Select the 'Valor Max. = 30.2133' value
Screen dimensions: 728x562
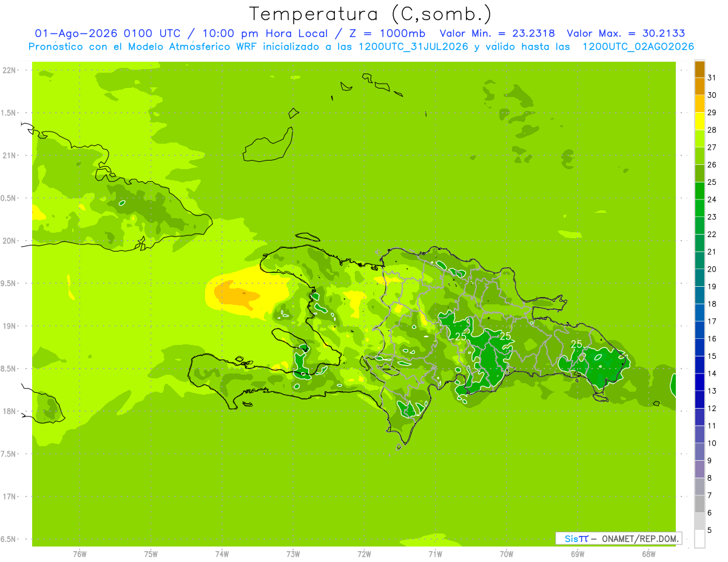click(626, 33)
